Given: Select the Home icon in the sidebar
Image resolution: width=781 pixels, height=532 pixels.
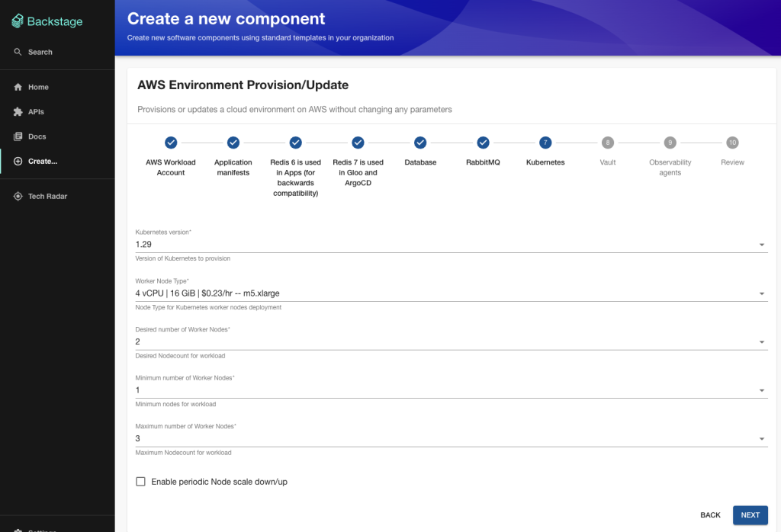Looking at the screenshot, I should 17,87.
